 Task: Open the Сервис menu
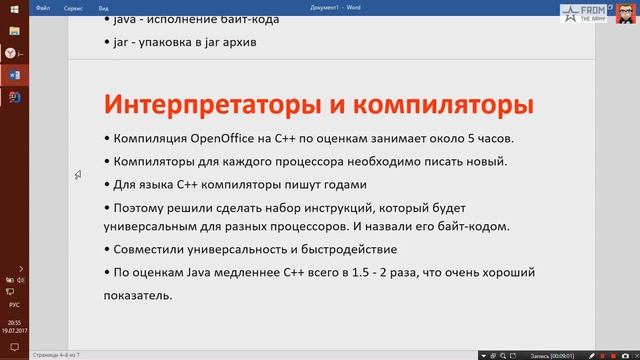coord(73,8)
